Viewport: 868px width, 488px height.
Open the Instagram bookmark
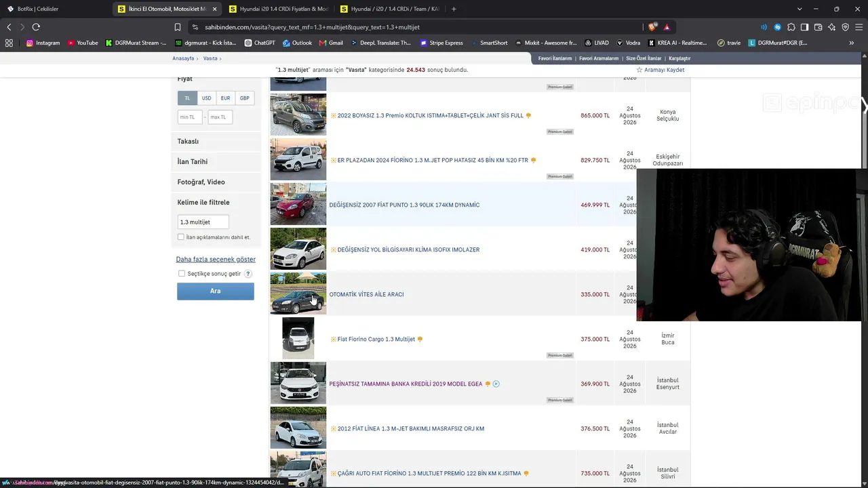[x=43, y=43]
